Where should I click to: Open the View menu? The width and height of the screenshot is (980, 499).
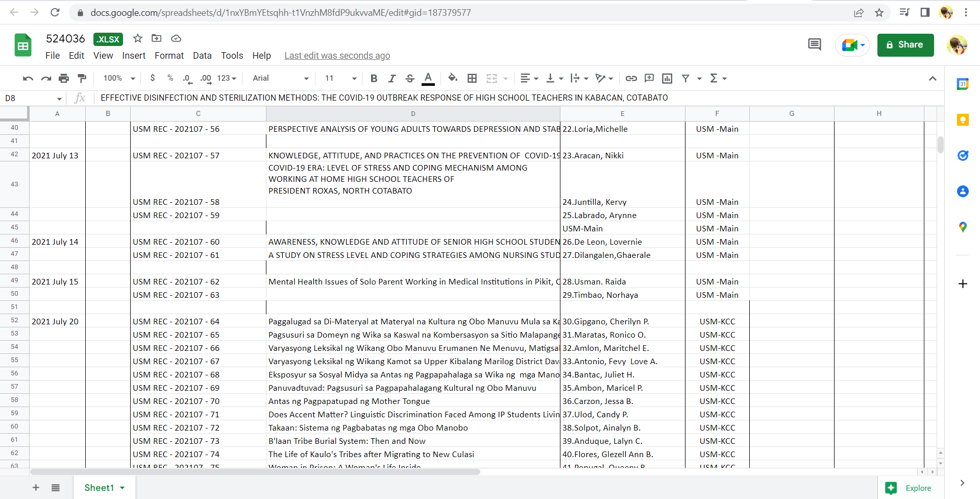click(x=103, y=56)
